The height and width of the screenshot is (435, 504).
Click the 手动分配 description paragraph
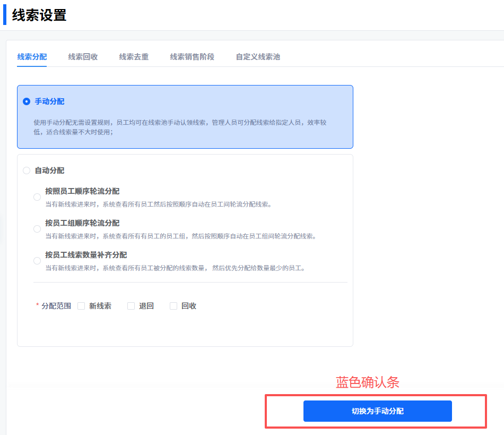click(180, 127)
